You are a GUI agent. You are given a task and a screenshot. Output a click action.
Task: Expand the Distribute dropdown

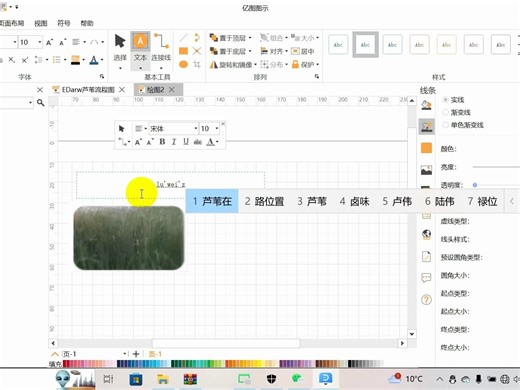[286, 64]
